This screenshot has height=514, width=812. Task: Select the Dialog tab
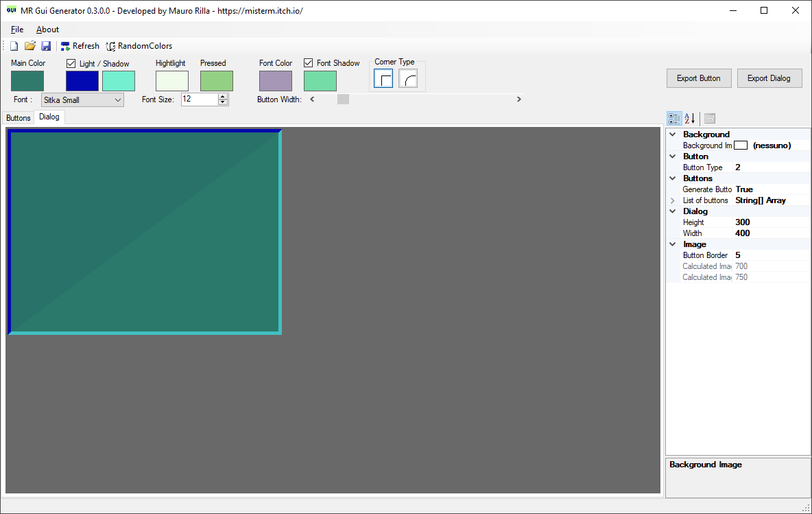[x=49, y=117]
